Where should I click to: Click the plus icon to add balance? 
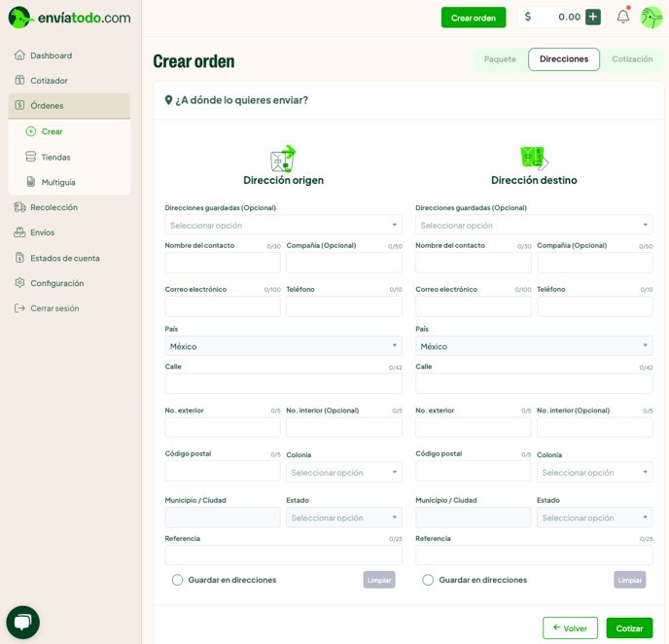[593, 17]
